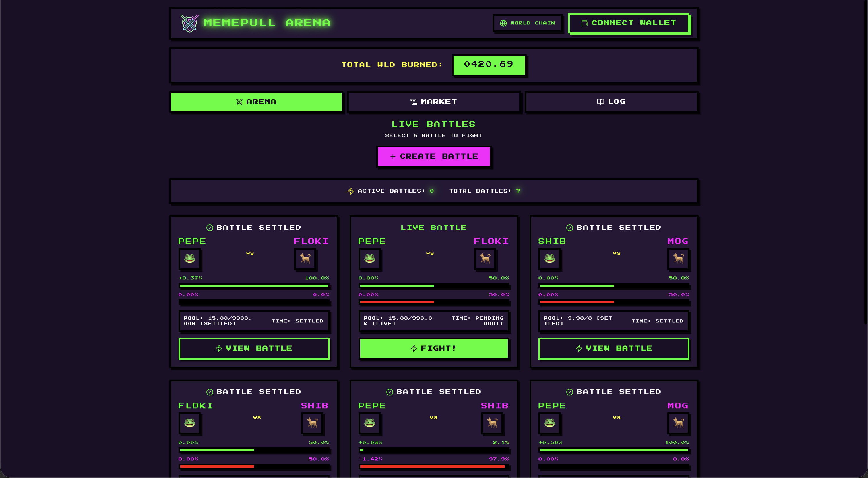The width and height of the screenshot is (868, 478).
Task: Click MOG dog avatar in PEPE vs MOG card
Action: (679, 423)
